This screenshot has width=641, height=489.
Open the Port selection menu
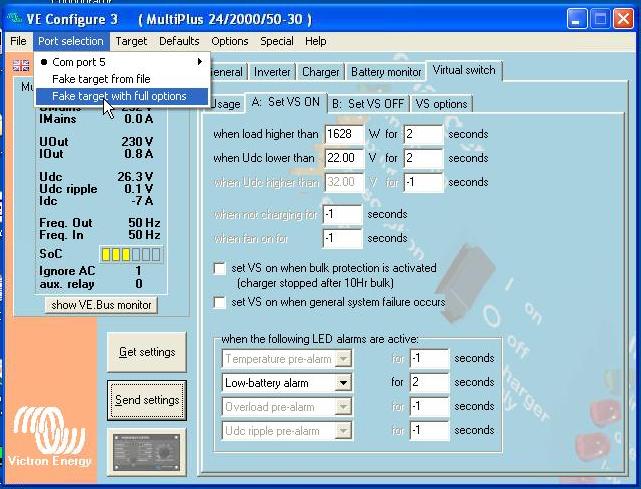71,41
